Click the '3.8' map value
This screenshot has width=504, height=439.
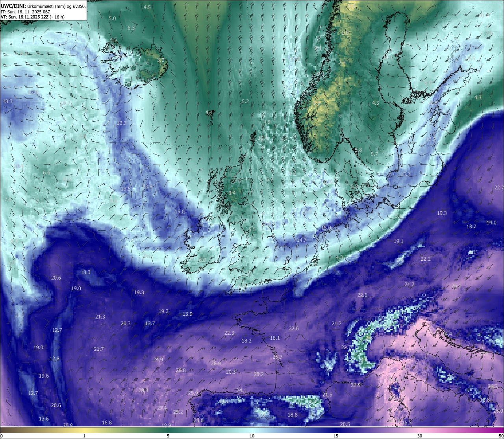click(x=148, y=186)
